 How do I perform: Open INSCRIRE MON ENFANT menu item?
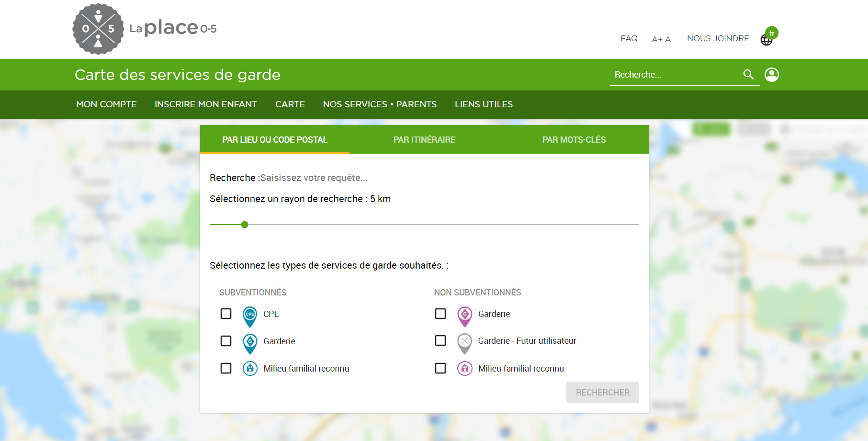coord(206,104)
